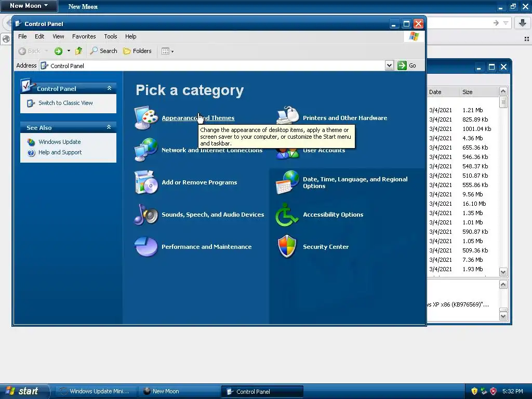The image size is (532, 399).
Task: Click the Performance and Maintenance label
Action: point(207,247)
